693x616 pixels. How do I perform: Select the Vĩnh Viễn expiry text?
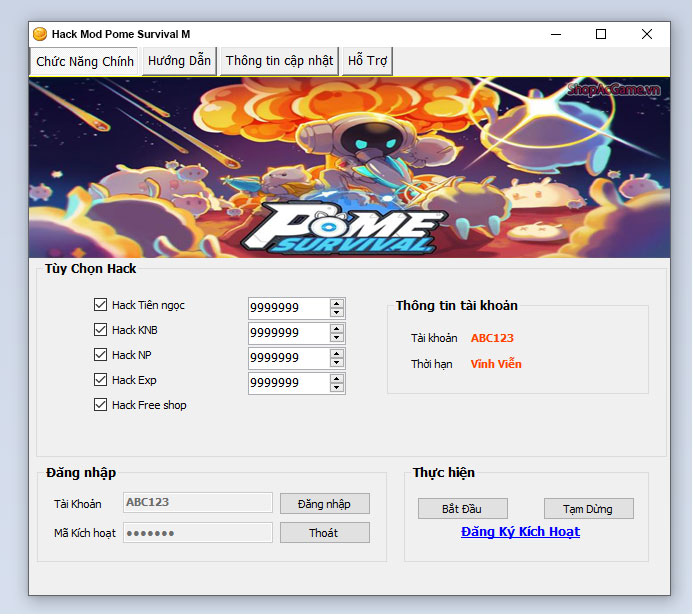click(x=496, y=364)
